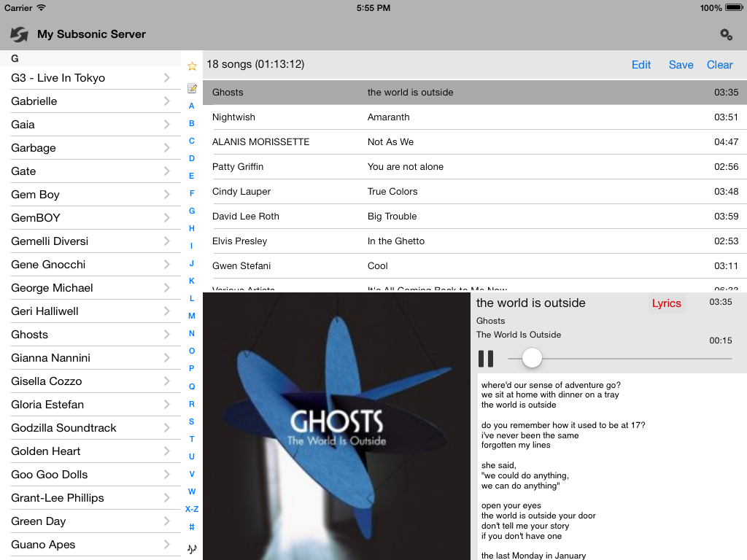The width and height of the screenshot is (747, 560).
Task: Select David Lee Roth Big Trouble row
Action: point(475,216)
